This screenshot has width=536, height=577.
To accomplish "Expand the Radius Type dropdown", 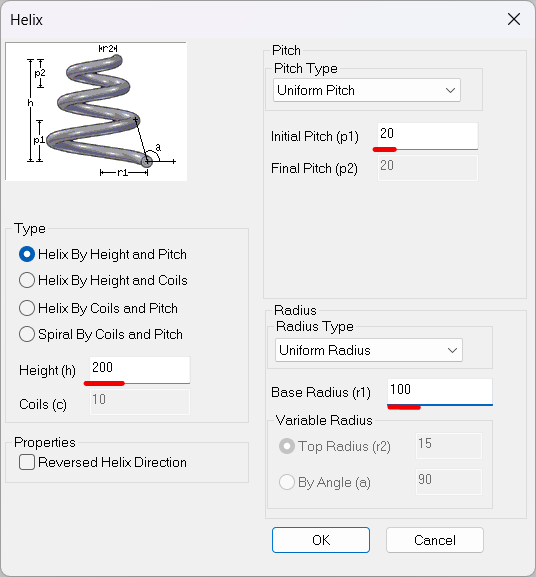I will pyautogui.click(x=369, y=350).
